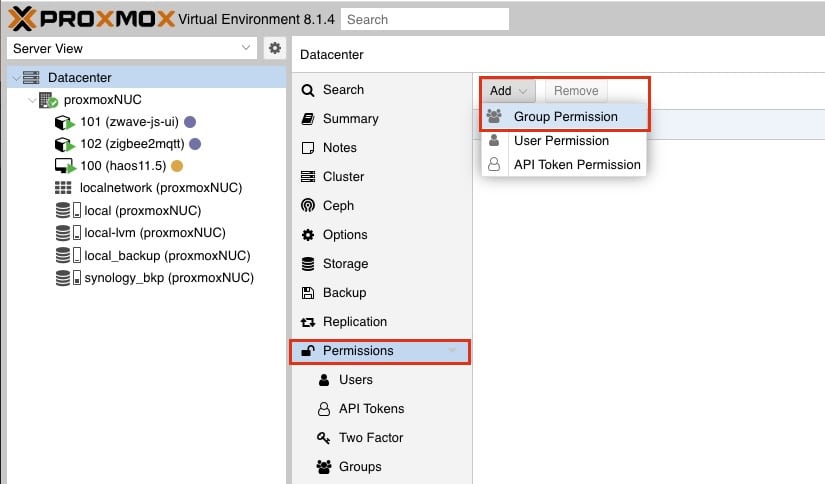
Task: Open the Backup section
Action: pyautogui.click(x=380, y=293)
